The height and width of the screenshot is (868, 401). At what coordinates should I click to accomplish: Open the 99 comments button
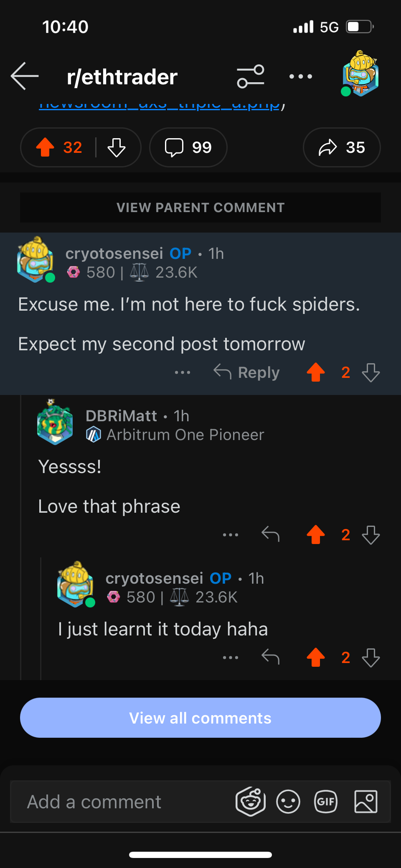coord(188,147)
